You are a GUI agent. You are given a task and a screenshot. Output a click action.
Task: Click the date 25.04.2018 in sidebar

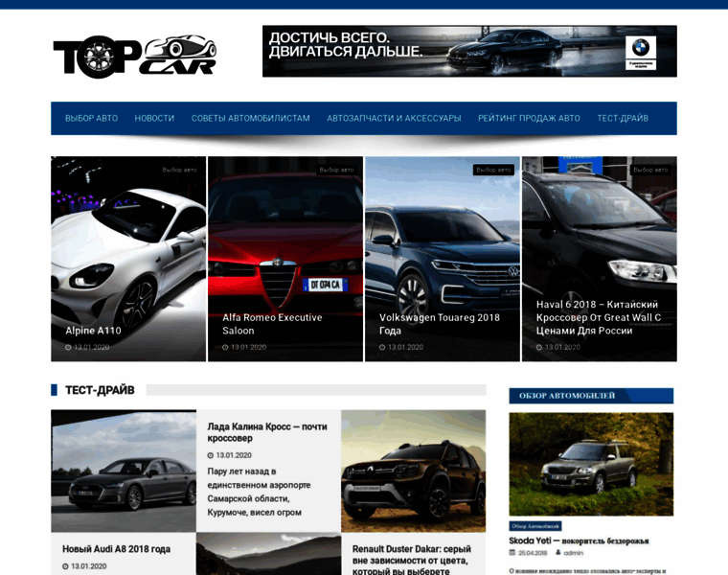pos(533,553)
